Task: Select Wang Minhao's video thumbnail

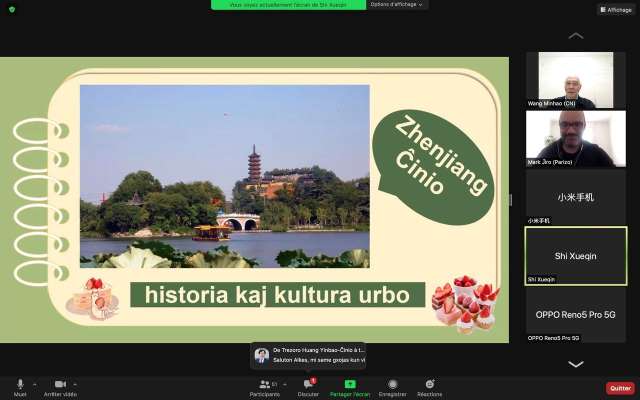Action: click(x=575, y=80)
